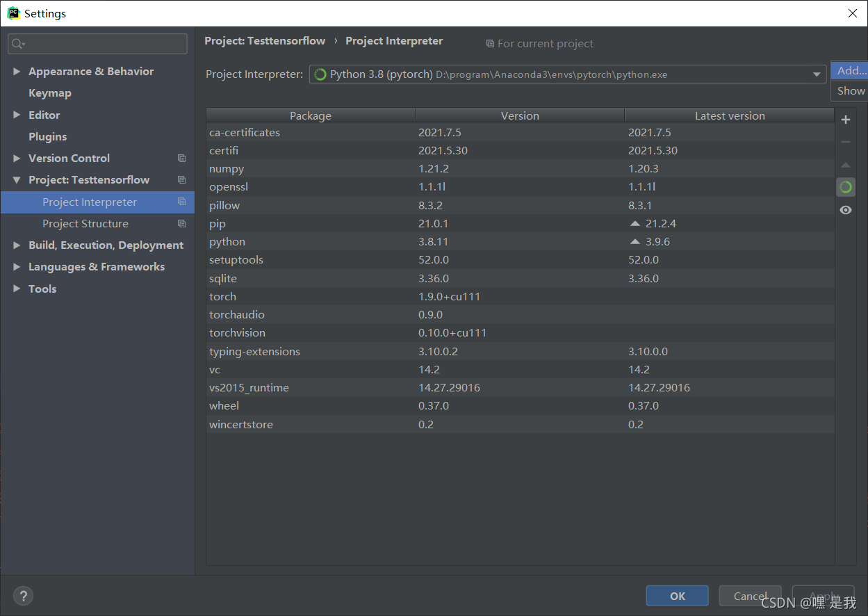Select Show All from interpreter menu
Screen dimensions: 868x616
[849, 90]
